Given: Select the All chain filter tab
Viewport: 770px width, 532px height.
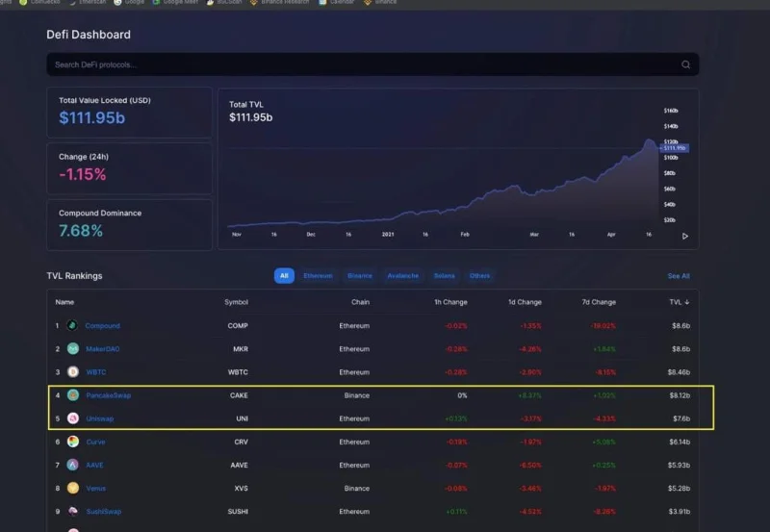Looking at the screenshot, I should tap(284, 276).
